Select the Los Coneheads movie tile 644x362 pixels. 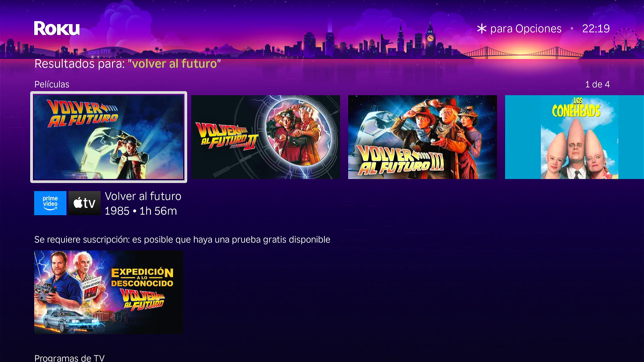[575, 137]
